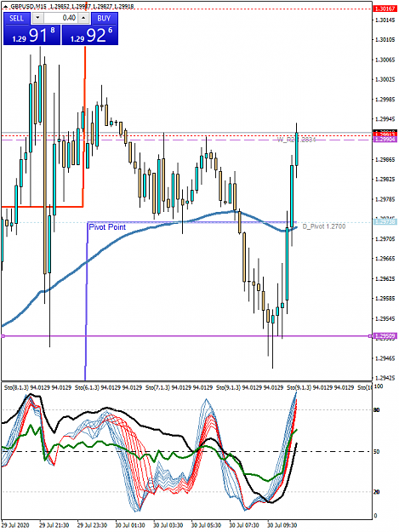Click the 30 Jul 09:30 time label
The height and width of the screenshot is (532, 399).
click(x=282, y=525)
